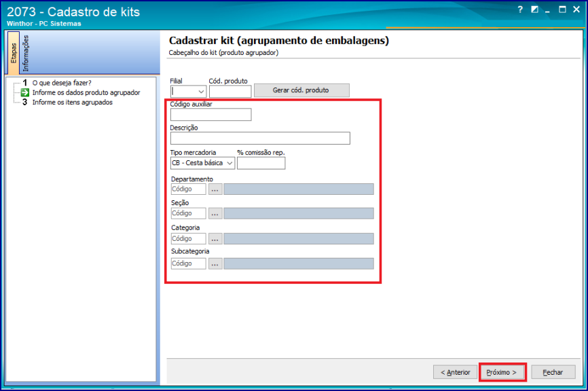Open Subcategoria lookup ellipsis button

pyautogui.click(x=215, y=263)
